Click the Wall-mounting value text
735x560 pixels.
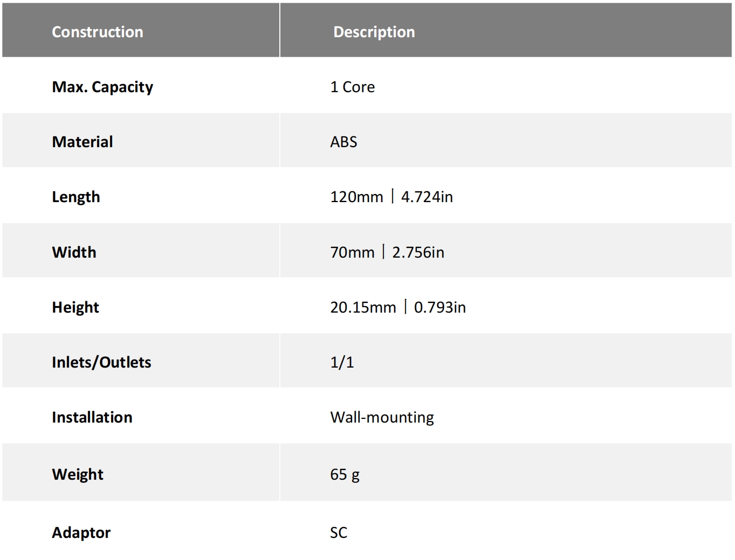tap(382, 417)
